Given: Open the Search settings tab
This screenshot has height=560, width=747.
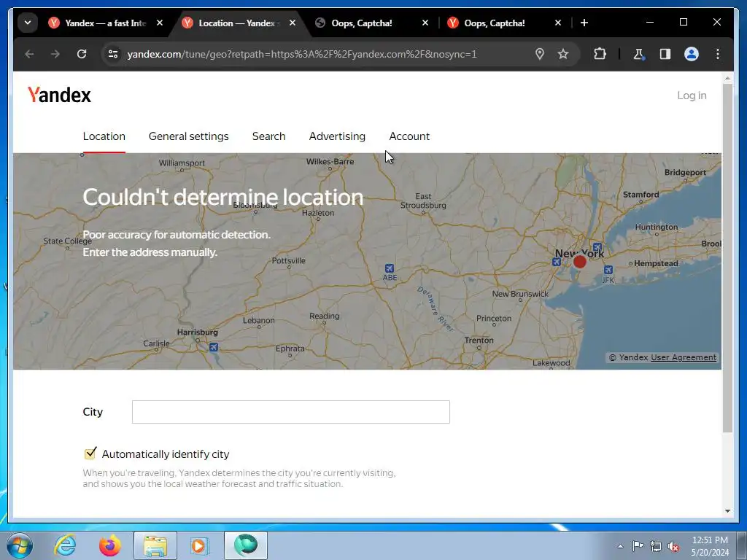Looking at the screenshot, I should click(268, 136).
